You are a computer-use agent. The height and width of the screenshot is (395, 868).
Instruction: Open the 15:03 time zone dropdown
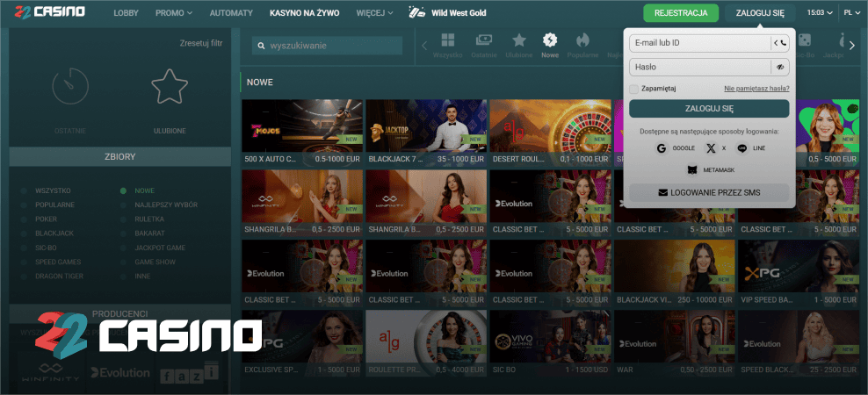coord(820,12)
